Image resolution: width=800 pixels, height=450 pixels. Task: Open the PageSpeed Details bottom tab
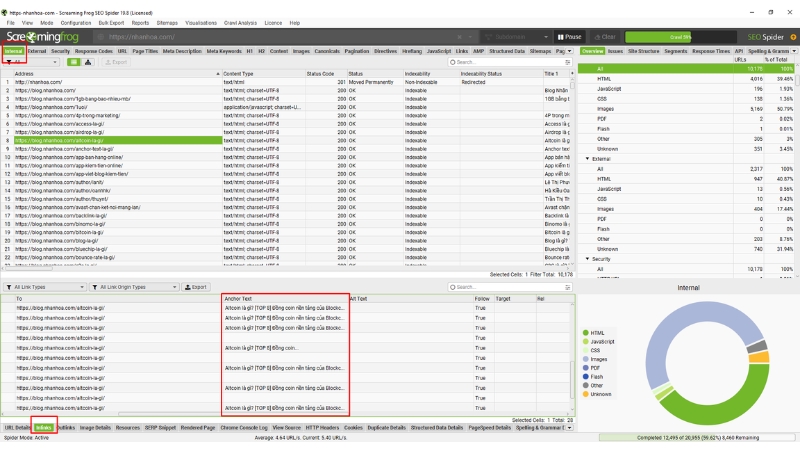[489, 428]
